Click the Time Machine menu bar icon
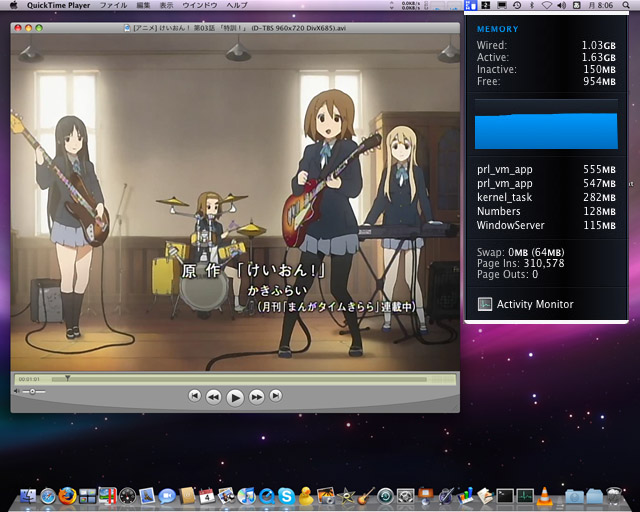This screenshot has height=512, width=640. pyautogui.click(x=515, y=6)
